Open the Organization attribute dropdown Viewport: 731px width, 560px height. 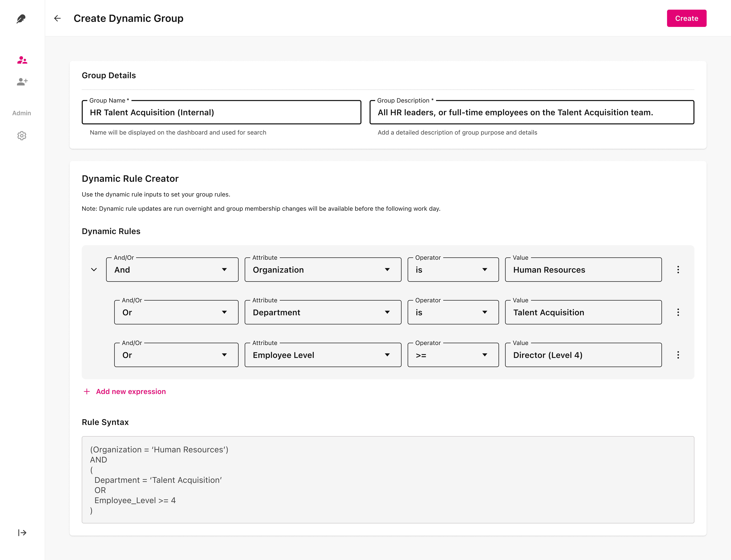point(323,270)
